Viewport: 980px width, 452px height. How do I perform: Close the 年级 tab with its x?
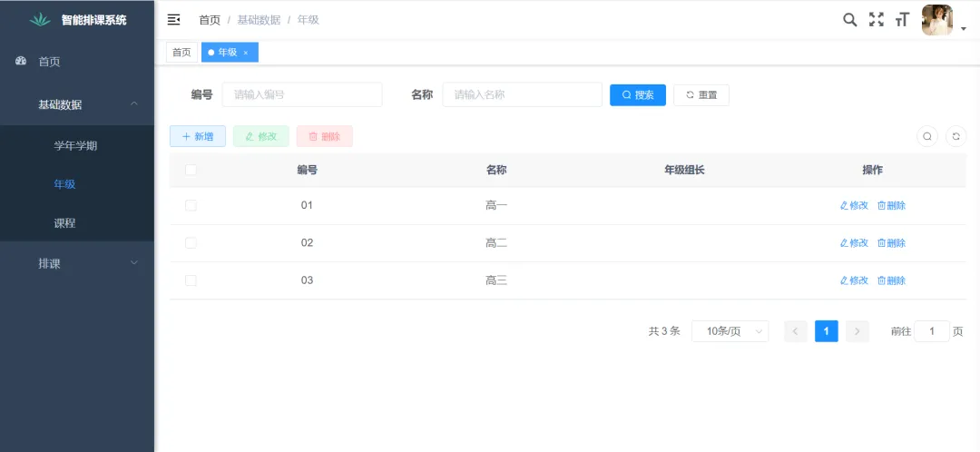click(x=246, y=53)
